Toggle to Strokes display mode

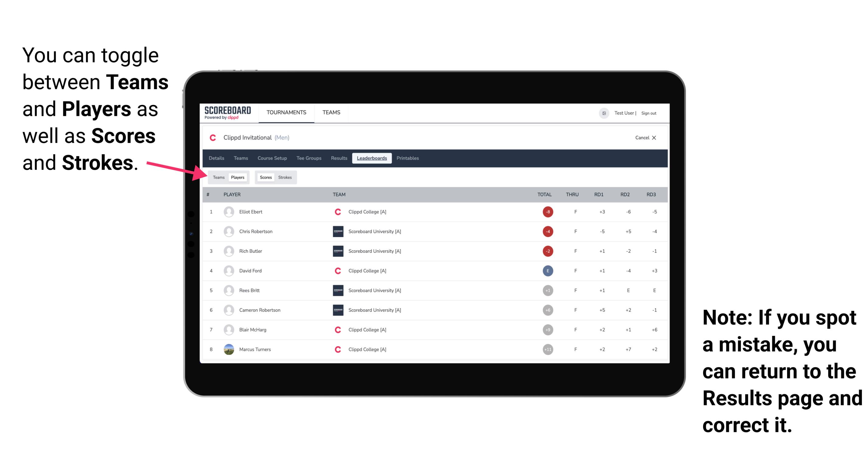286,177
